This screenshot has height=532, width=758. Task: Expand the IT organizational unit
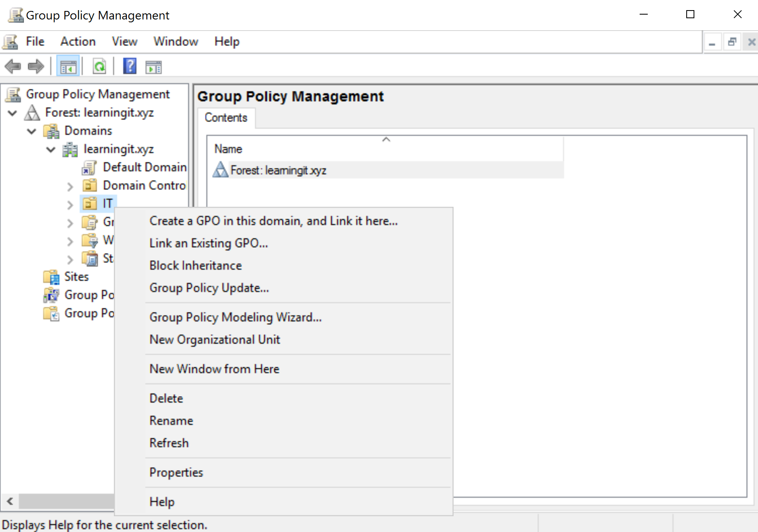70,204
